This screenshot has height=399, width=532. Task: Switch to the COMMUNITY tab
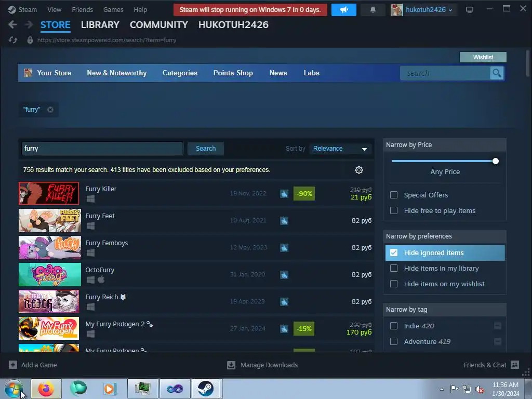tap(159, 25)
